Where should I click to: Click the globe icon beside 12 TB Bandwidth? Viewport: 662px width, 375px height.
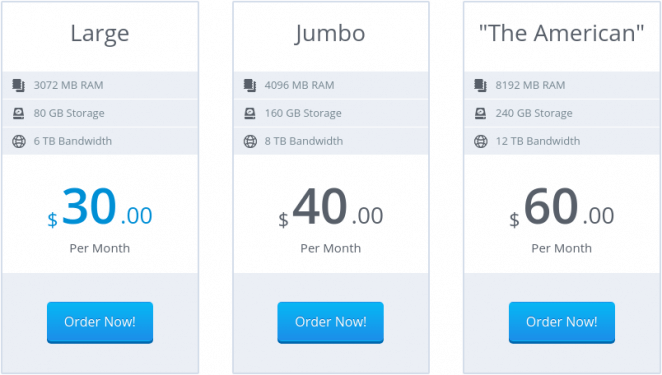tap(480, 141)
